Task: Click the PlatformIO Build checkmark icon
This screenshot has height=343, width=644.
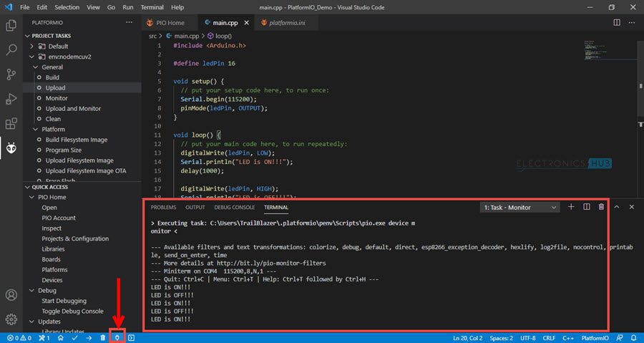Action: coord(74,338)
